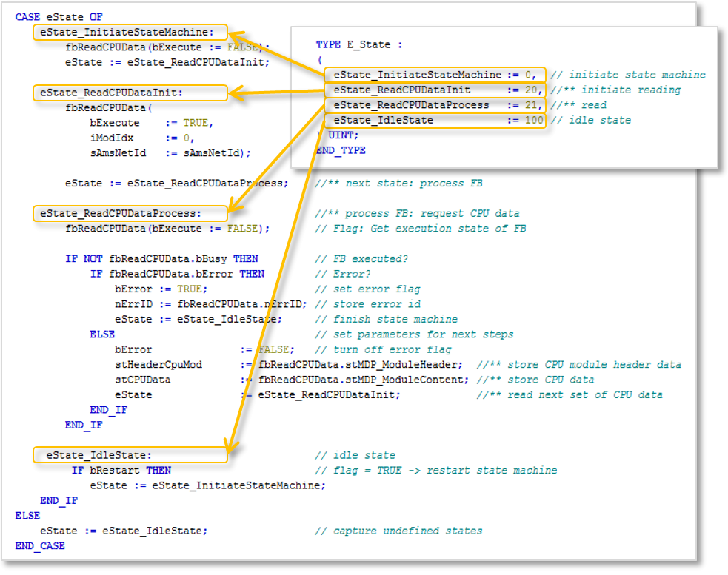
Task: Click comment "//** next state: process FB"
Action: coord(398,184)
